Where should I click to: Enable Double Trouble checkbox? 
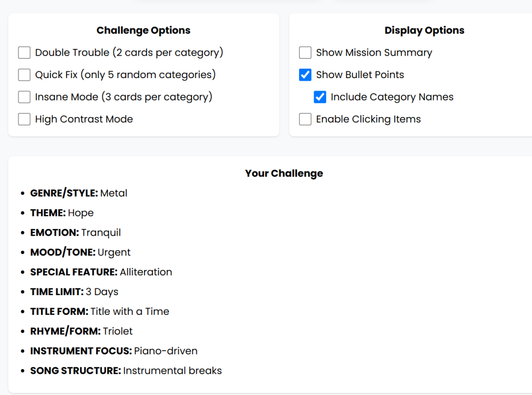24,53
